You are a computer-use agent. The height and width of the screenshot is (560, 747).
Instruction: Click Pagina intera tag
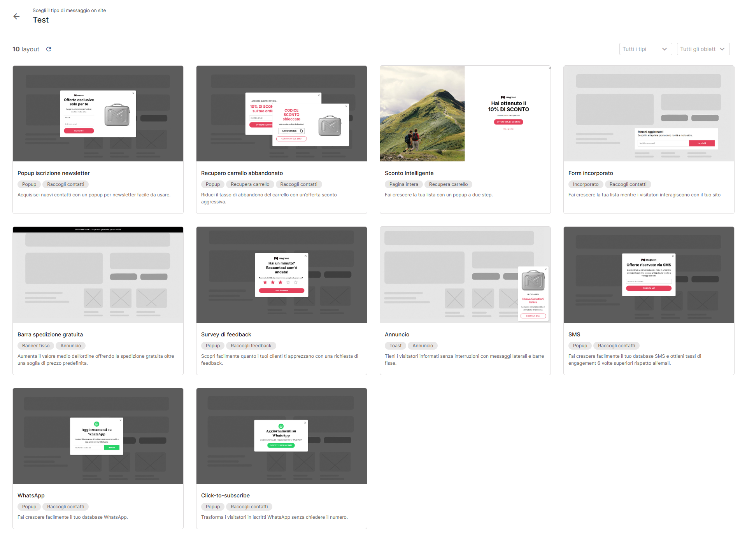pos(403,184)
